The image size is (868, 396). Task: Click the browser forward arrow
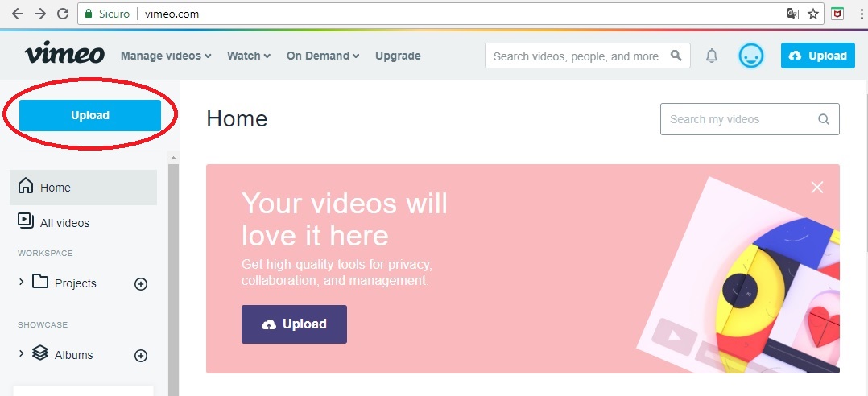click(x=40, y=14)
